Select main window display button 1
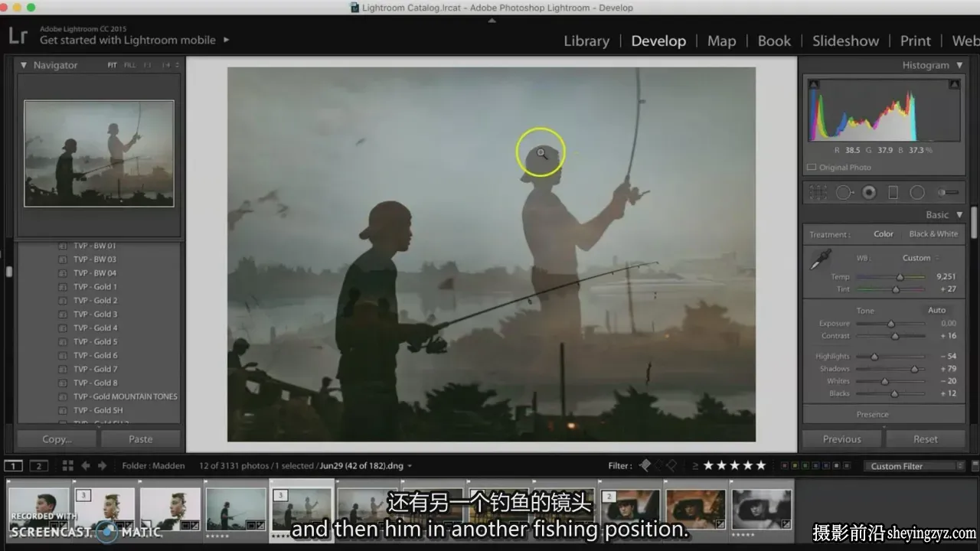Viewport: 980px width, 551px height. click(x=13, y=465)
